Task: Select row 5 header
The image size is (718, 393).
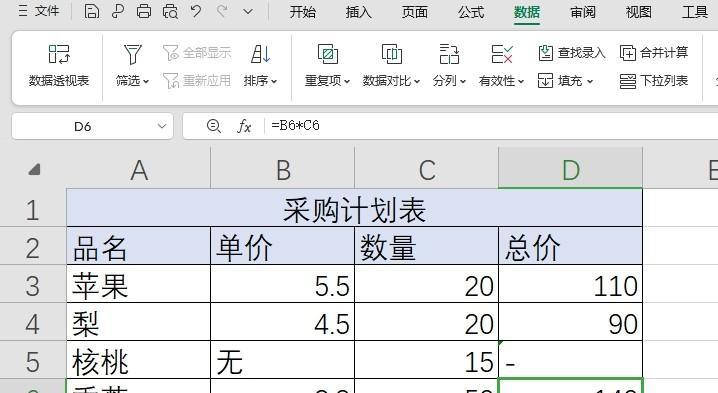Action: click(x=33, y=361)
